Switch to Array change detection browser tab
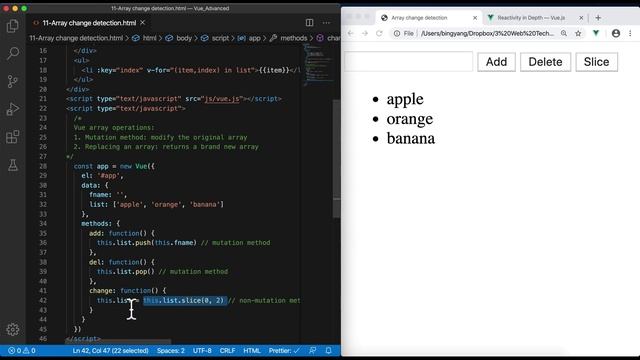Screen dimensions: 640x360 click(429, 18)
